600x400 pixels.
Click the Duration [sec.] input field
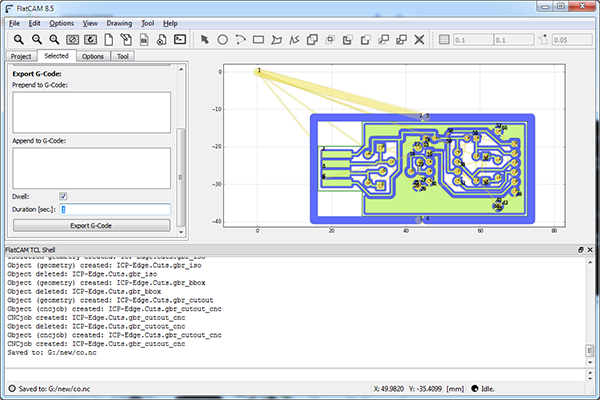pyautogui.click(x=115, y=209)
